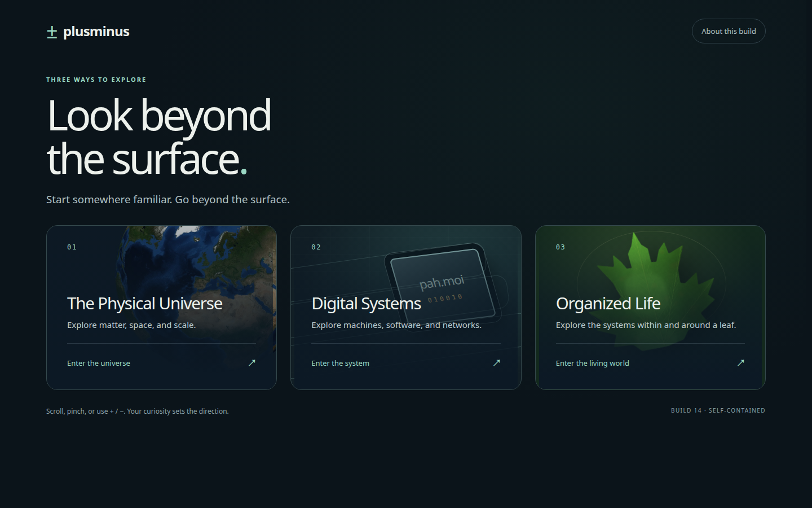Screen dimensions: 812x508
Task: Click 'Start somewhere familiar' subtitle text
Action: [167, 199]
